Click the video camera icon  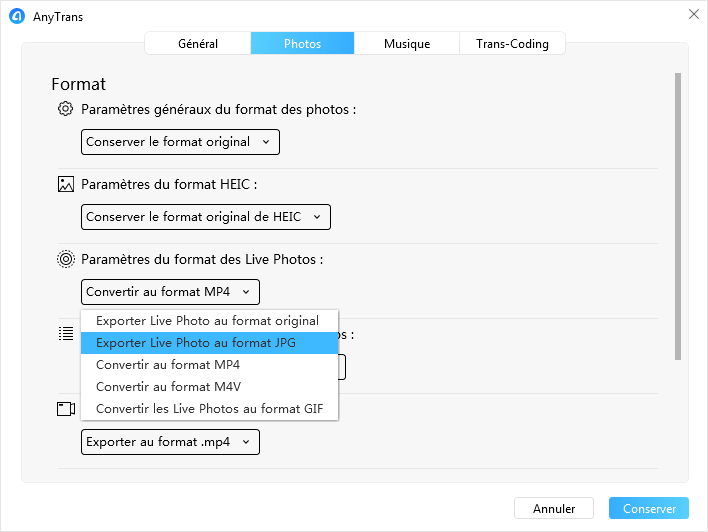pos(66,409)
